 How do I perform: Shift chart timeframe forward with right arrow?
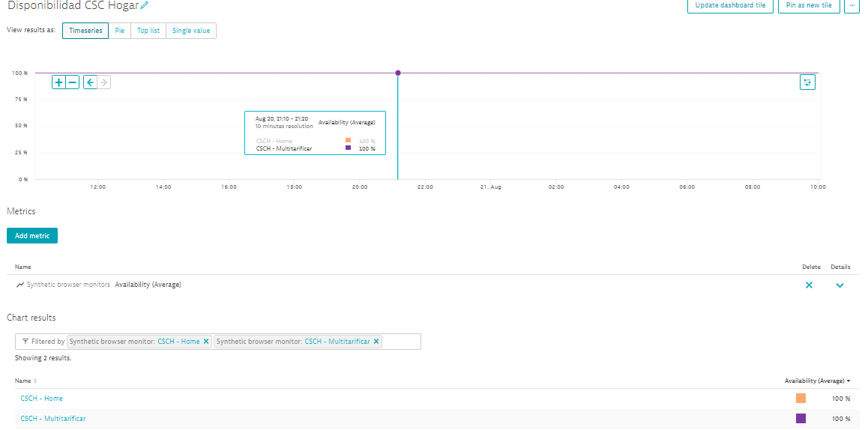[x=104, y=82]
